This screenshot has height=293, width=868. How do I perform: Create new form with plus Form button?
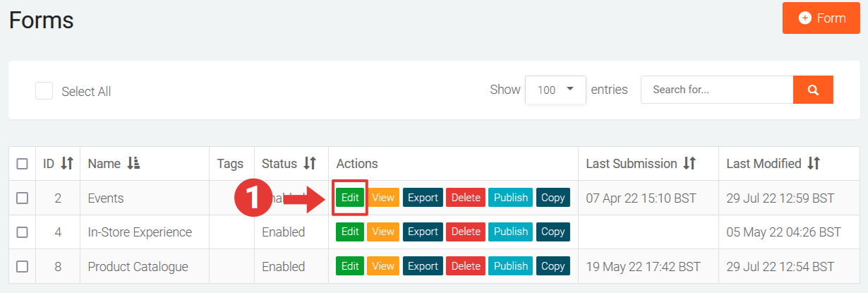pyautogui.click(x=821, y=18)
